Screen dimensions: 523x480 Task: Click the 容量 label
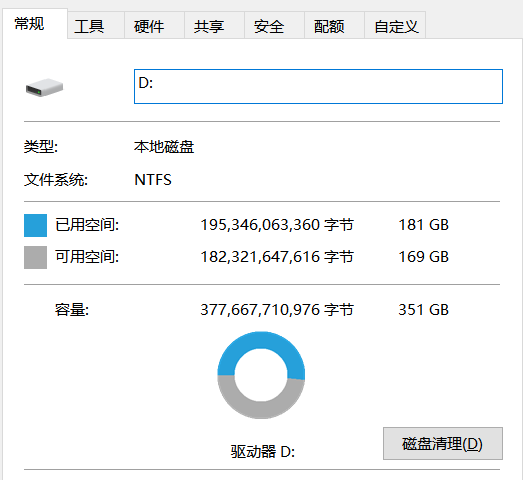[72, 310]
